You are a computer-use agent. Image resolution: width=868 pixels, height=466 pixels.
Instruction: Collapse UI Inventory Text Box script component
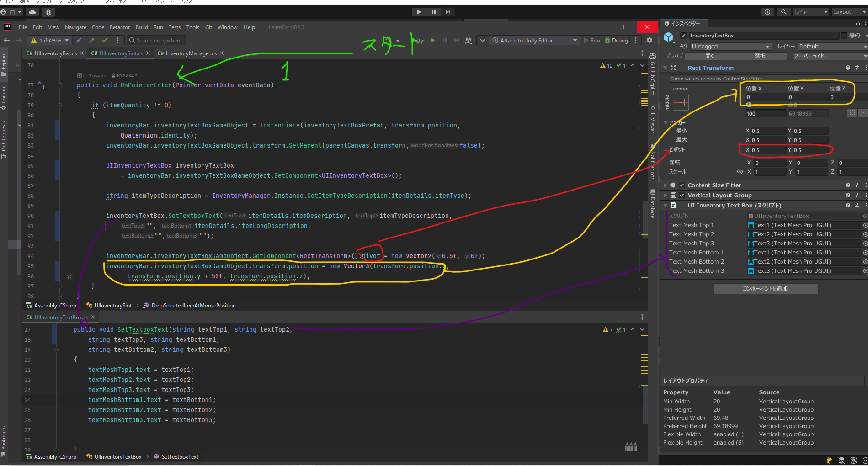point(665,205)
